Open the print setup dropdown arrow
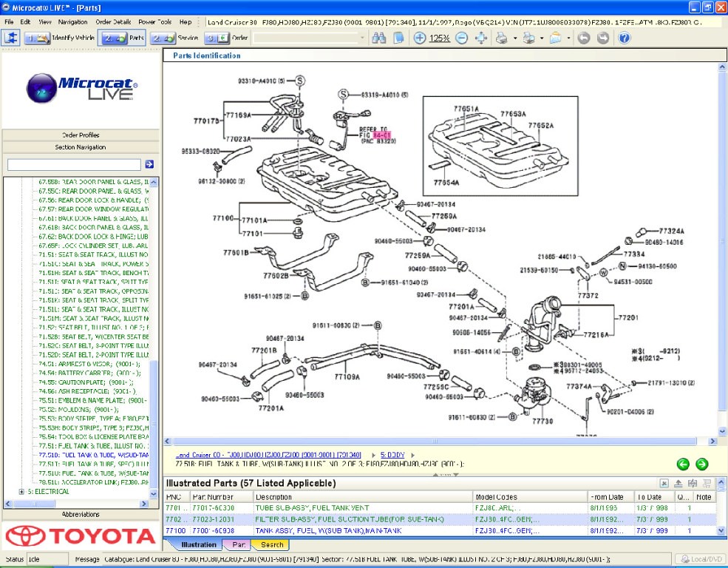Viewport: 728px width, 568px height. [x=542, y=38]
